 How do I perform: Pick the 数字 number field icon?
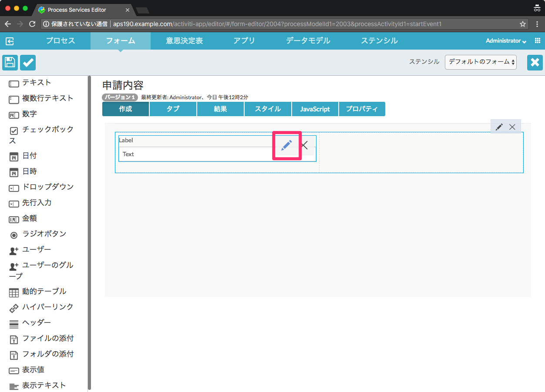coord(14,115)
